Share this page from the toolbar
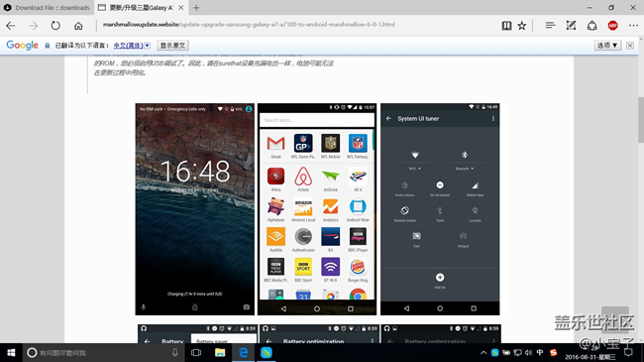 click(x=591, y=26)
